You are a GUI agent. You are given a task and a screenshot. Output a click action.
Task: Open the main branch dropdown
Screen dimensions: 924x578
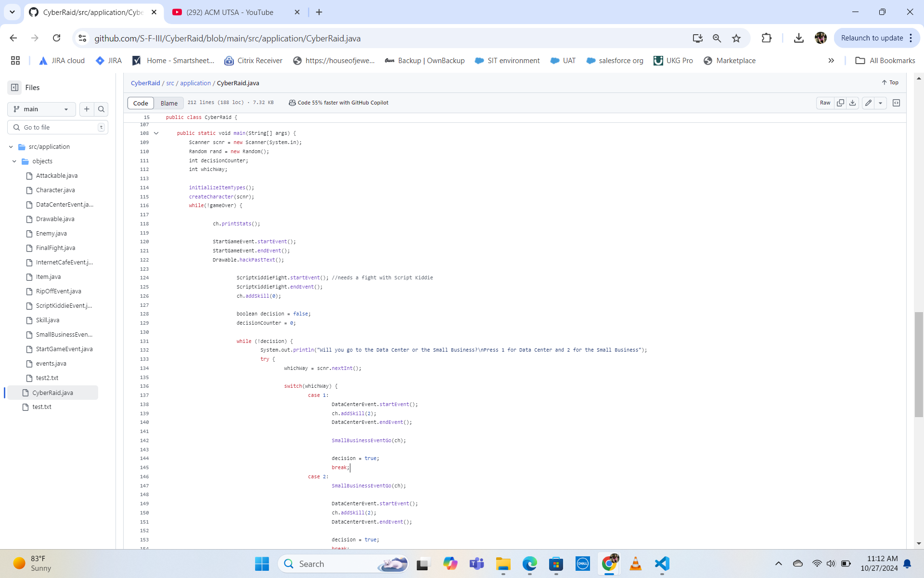[41, 109]
